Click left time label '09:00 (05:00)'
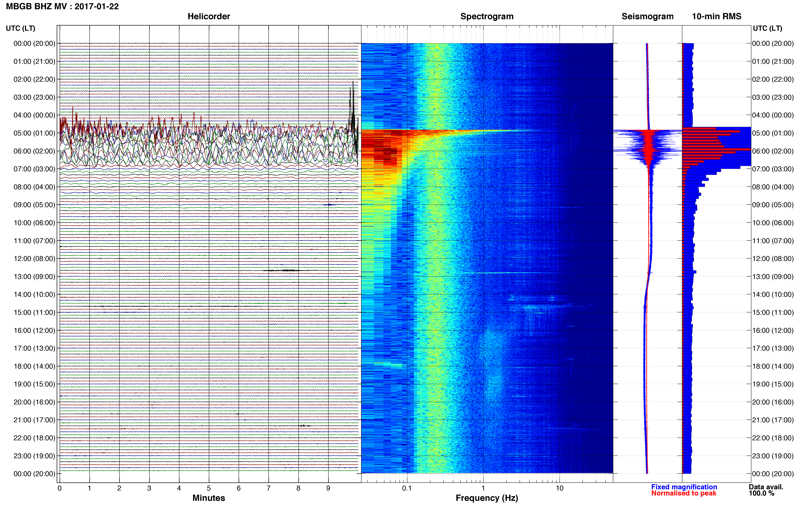 click(34, 205)
